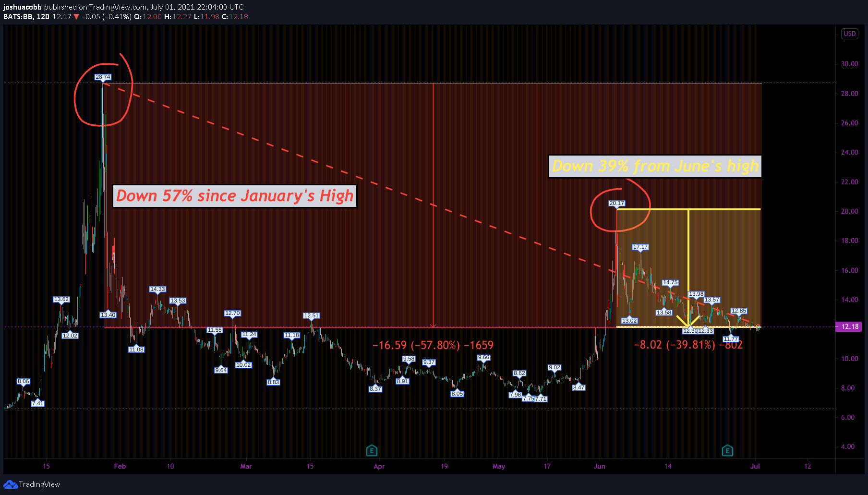Click the 11.08 pivot low label
Screen dimensions: 868x495
click(x=136, y=350)
